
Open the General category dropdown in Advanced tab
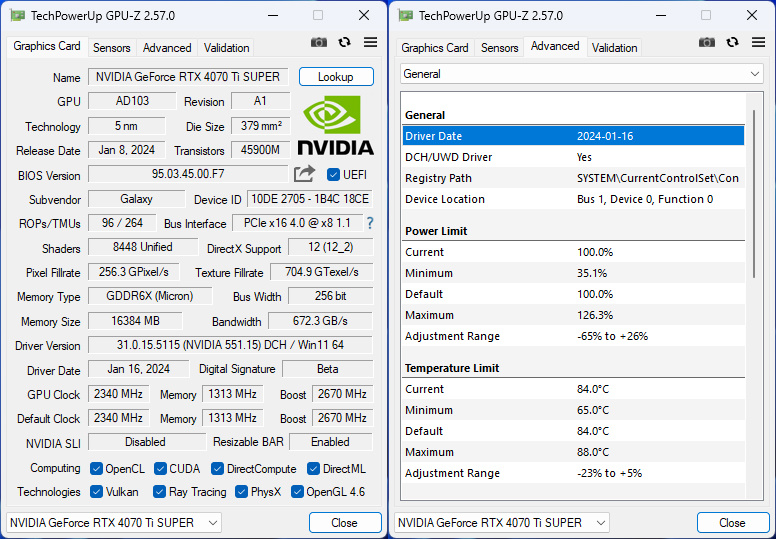click(582, 74)
